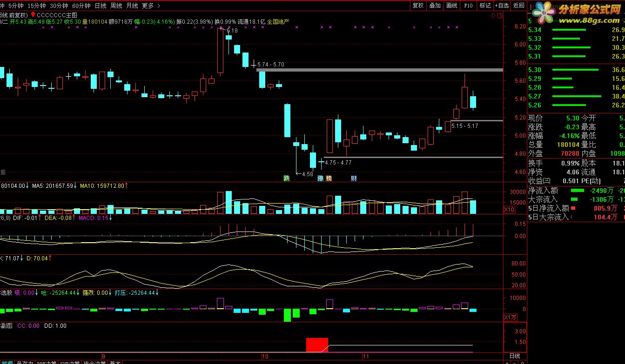This screenshot has width=625, height=364.
Task: Expand the 更多 periods menu
Action: pos(148,6)
